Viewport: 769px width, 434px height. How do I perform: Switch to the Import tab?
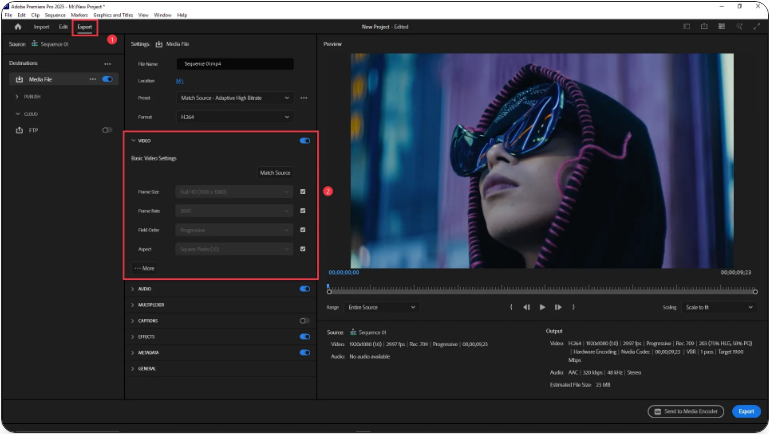pyautogui.click(x=41, y=27)
